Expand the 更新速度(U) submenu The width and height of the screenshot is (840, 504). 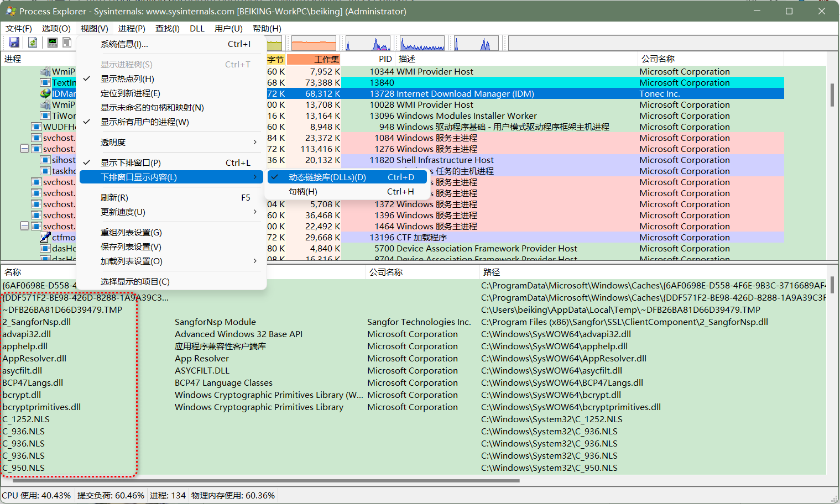pyautogui.click(x=171, y=212)
